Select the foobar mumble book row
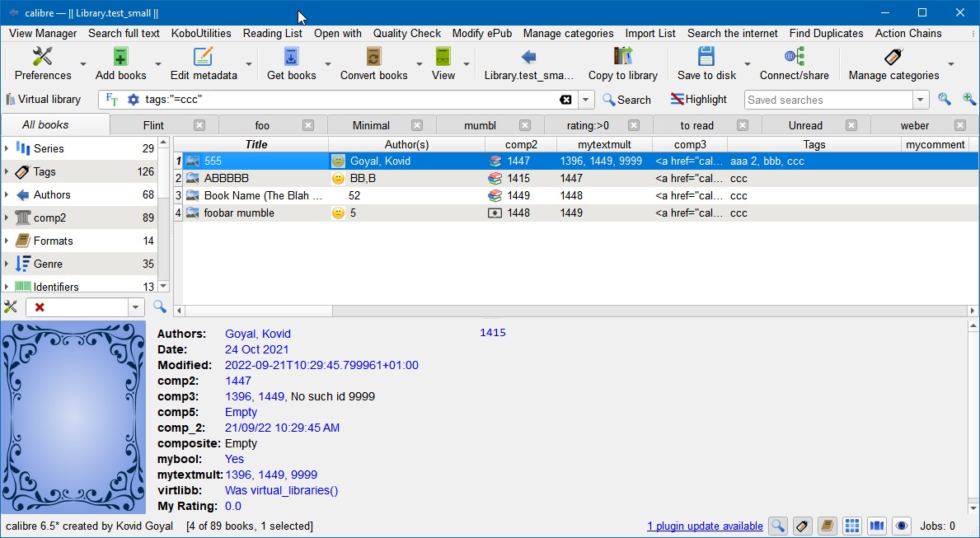 576,213
